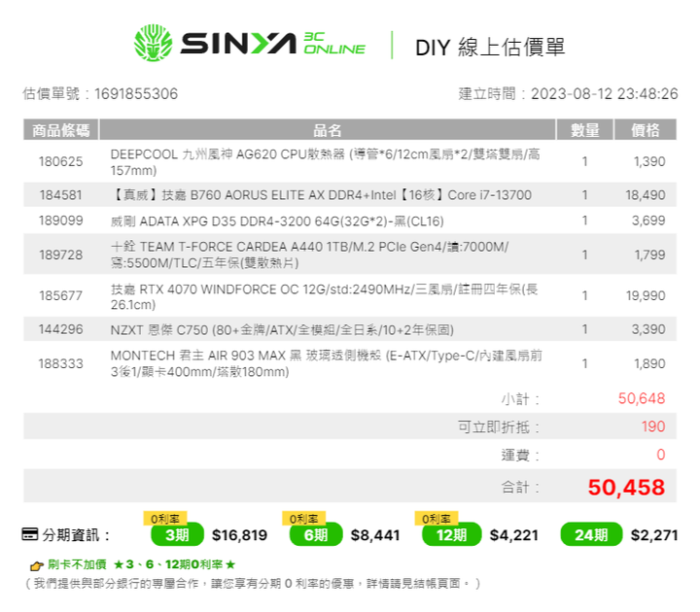Click the quantity in the RTX 4070 row
The width and height of the screenshot is (700, 612).
click(585, 295)
